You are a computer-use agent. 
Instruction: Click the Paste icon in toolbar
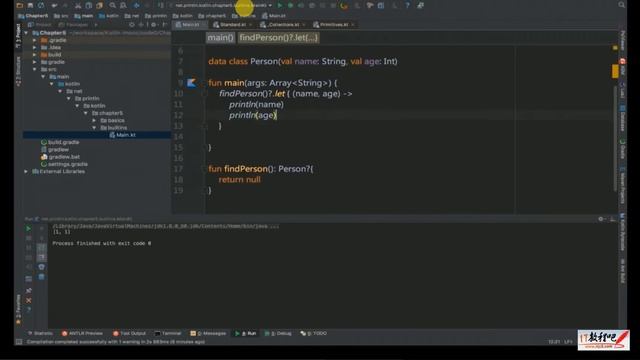tap(99, 5)
